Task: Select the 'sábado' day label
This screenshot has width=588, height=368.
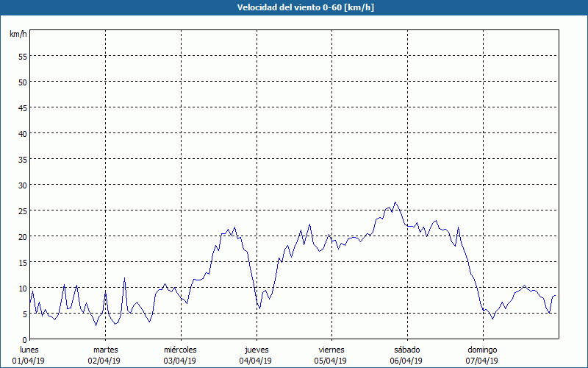Action: (x=407, y=350)
